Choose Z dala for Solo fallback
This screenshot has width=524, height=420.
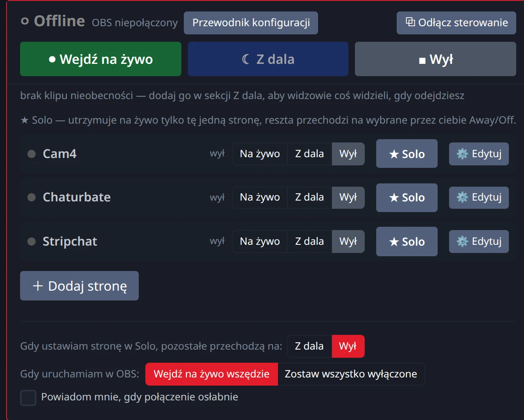[309, 346]
